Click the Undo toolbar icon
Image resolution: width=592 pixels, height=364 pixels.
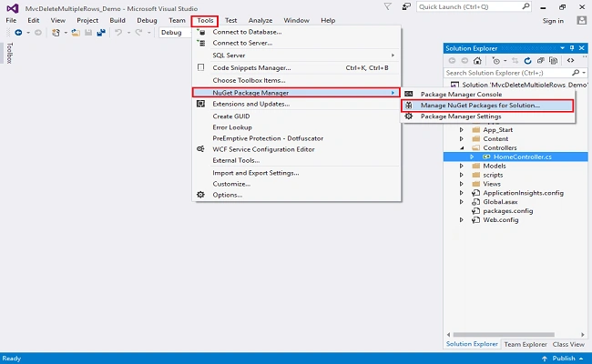tap(118, 33)
